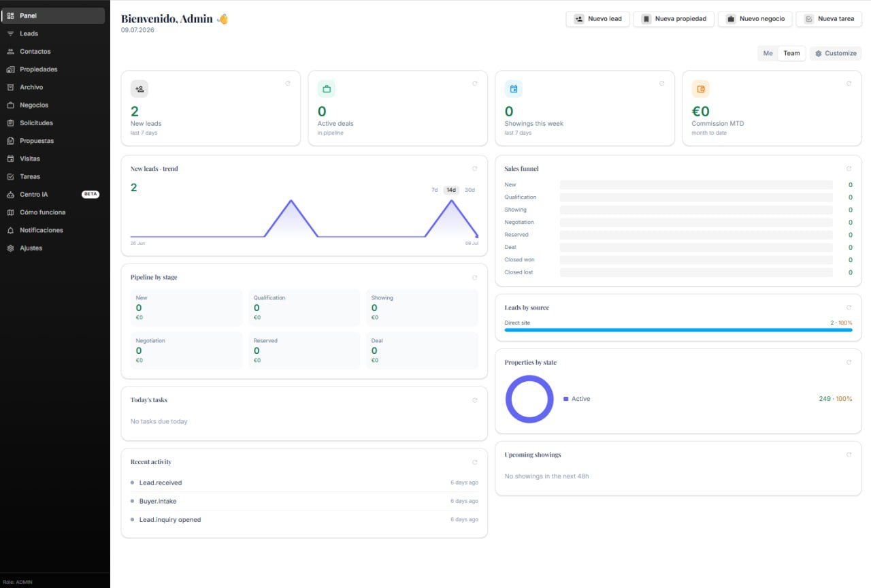Viewport: 871px width, 588px height.
Task: Click the Nuevo negocio button
Action: tap(755, 19)
